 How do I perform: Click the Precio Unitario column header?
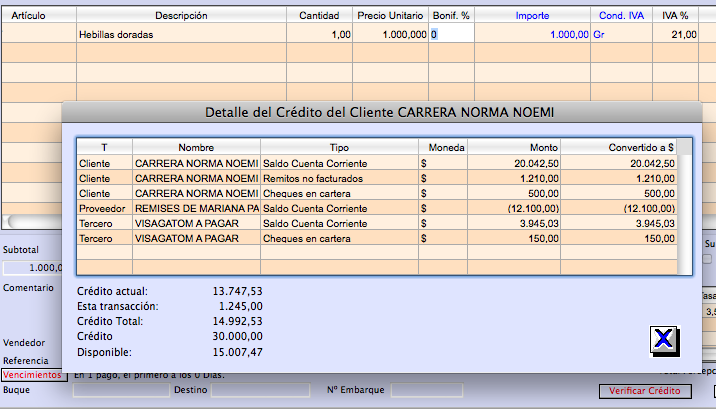(390, 16)
